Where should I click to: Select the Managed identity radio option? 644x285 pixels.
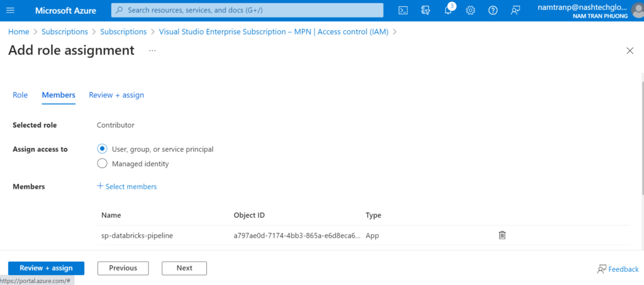tap(103, 164)
